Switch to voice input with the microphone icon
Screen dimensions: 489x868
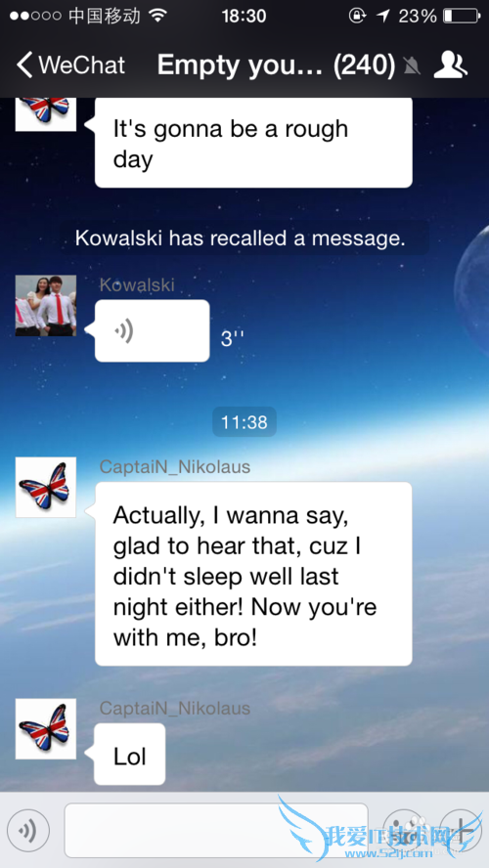28,830
